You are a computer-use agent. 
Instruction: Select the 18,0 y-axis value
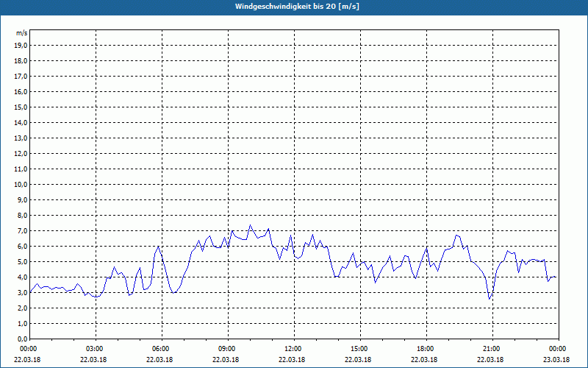coord(20,61)
